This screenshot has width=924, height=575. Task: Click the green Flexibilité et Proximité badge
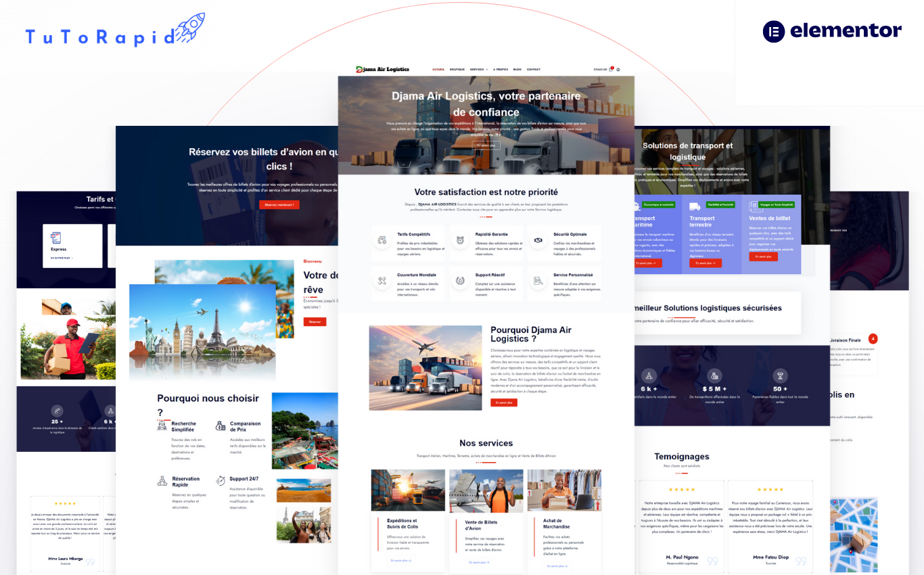[720, 204]
